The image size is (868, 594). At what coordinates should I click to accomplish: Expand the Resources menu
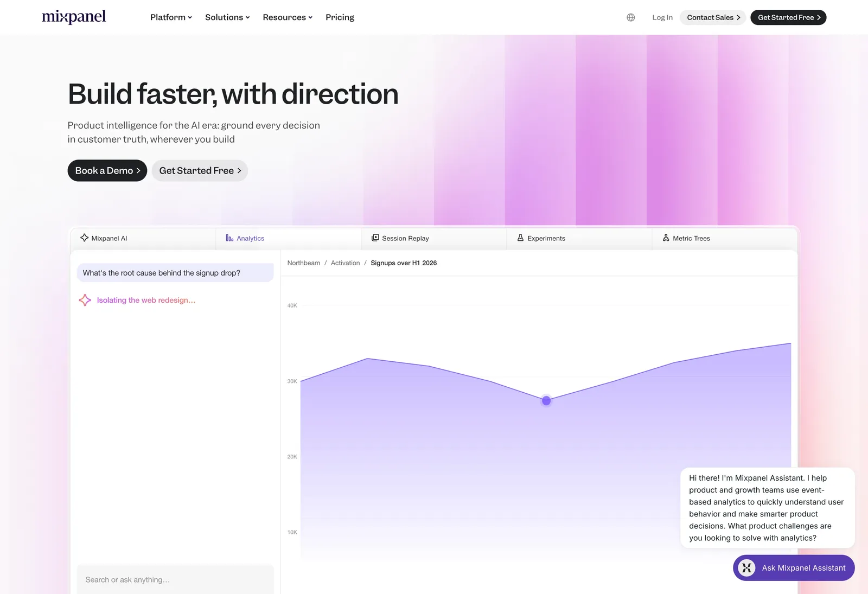(288, 17)
